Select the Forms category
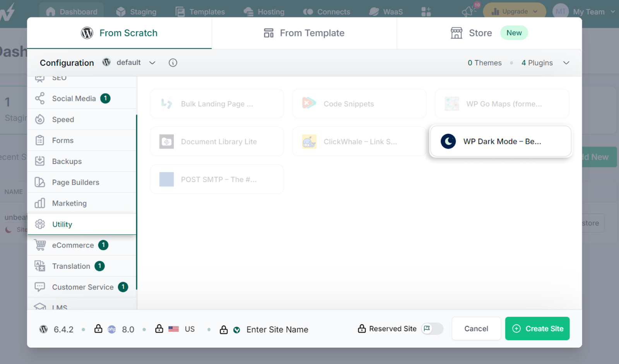The width and height of the screenshot is (619, 364). [82, 140]
